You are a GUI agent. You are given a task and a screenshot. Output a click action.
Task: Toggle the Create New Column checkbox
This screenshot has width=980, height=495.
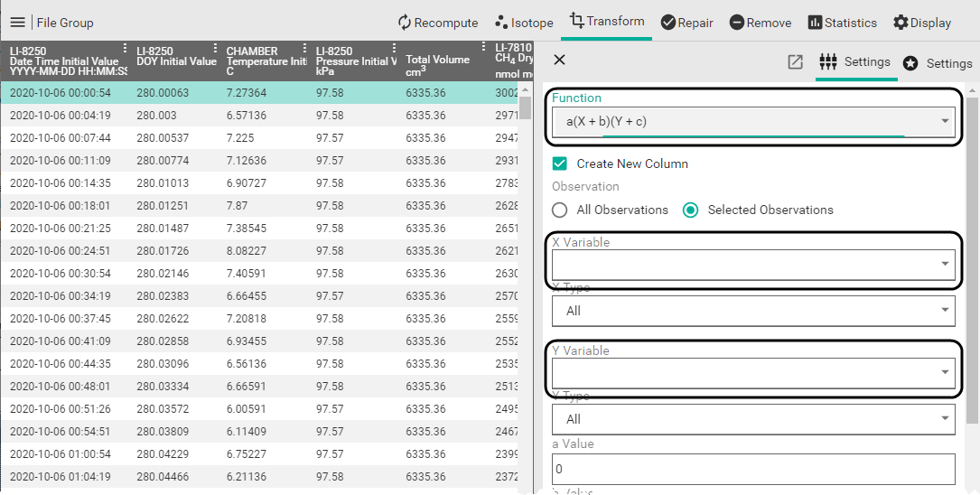coord(559,163)
